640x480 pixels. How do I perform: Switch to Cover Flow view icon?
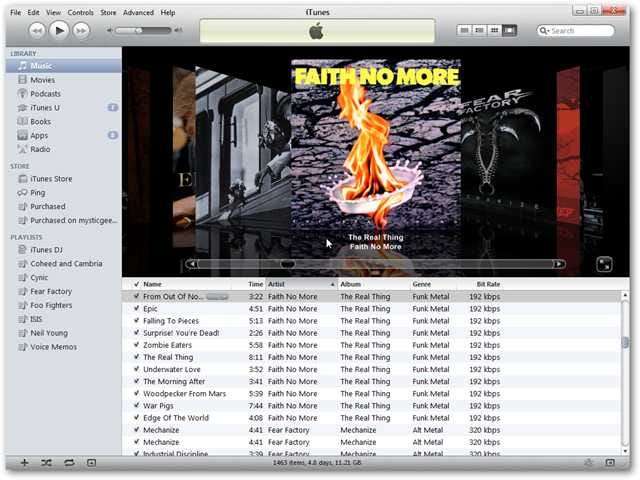click(509, 30)
